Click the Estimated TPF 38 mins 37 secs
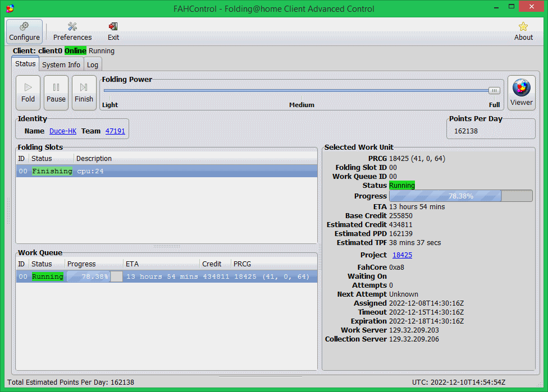The width and height of the screenshot is (548, 392). [415, 243]
